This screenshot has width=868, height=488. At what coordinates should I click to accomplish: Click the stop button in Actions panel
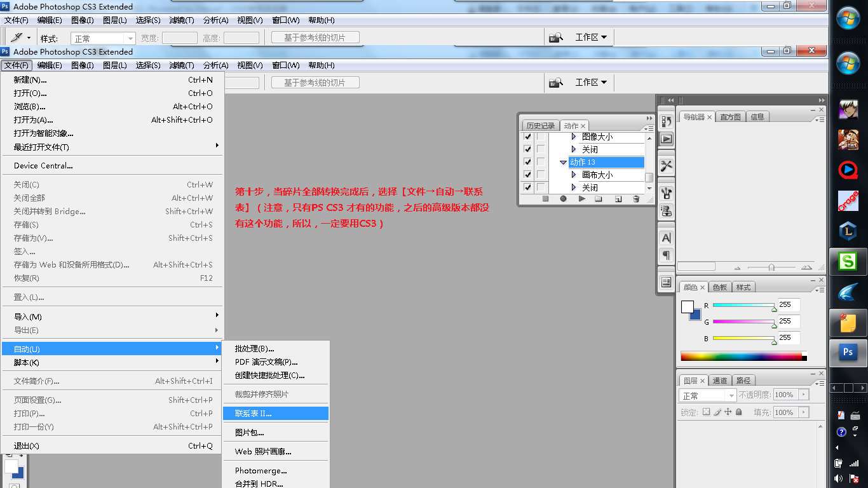[545, 199]
